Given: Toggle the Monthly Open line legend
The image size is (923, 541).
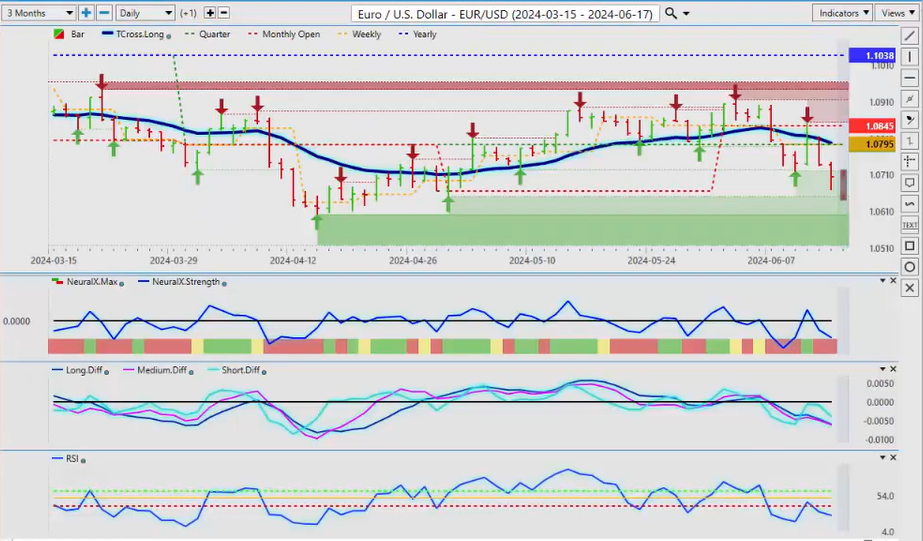Looking at the screenshot, I should [x=290, y=34].
